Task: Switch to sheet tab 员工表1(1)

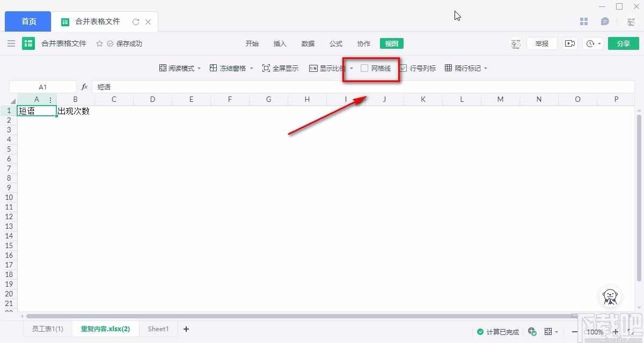Action: pos(48,329)
